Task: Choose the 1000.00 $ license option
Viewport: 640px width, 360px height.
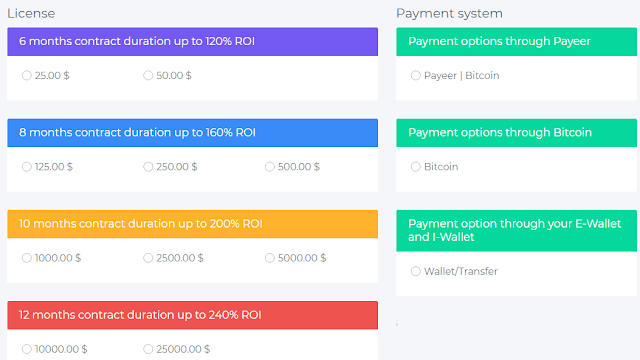Action: pyautogui.click(x=27, y=258)
